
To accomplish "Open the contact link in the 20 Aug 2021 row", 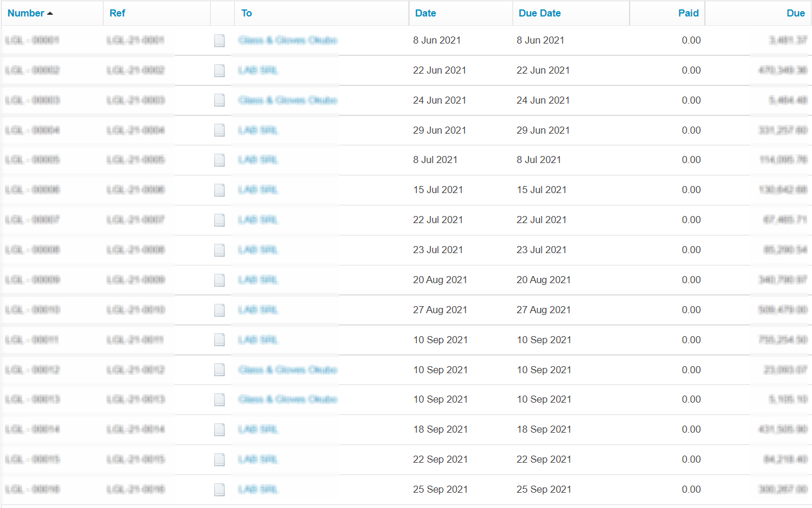I will point(258,280).
